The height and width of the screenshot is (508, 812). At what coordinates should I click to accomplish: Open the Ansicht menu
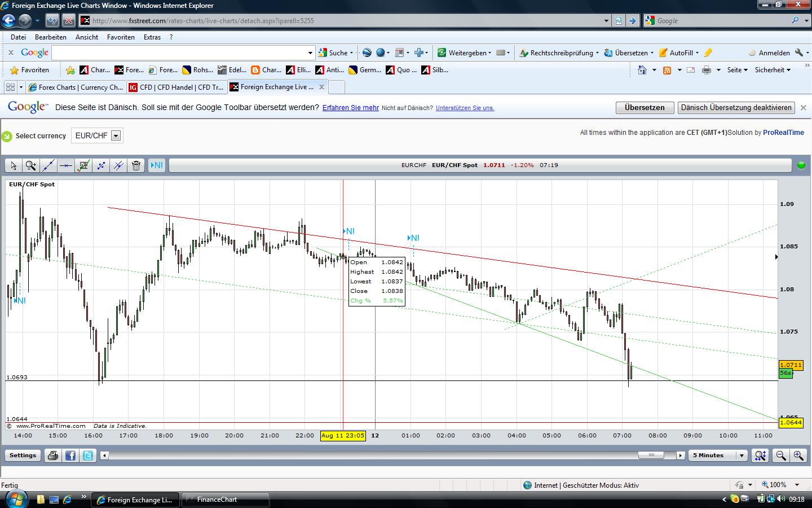tap(87, 37)
